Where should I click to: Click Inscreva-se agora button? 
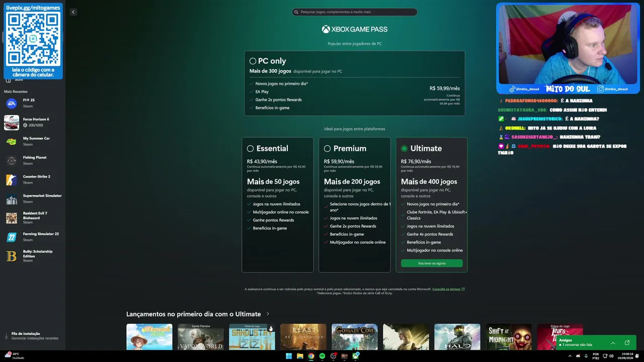(432, 263)
